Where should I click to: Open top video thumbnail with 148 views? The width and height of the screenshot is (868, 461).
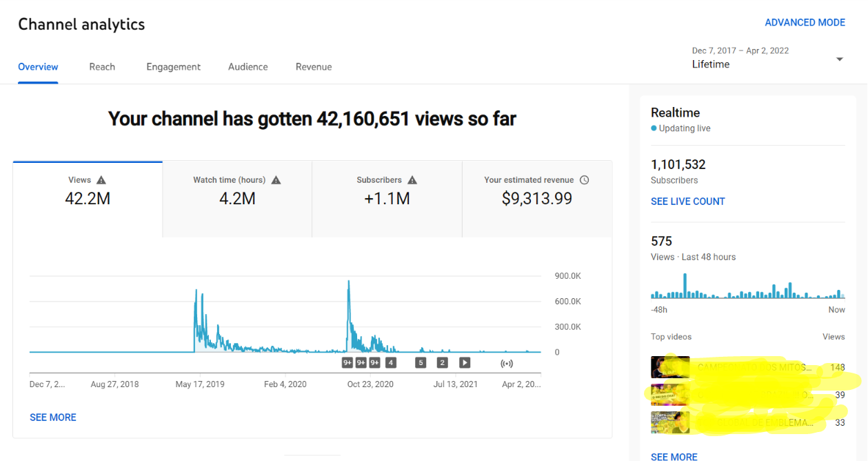pyautogui.click(x=670, y=367)
